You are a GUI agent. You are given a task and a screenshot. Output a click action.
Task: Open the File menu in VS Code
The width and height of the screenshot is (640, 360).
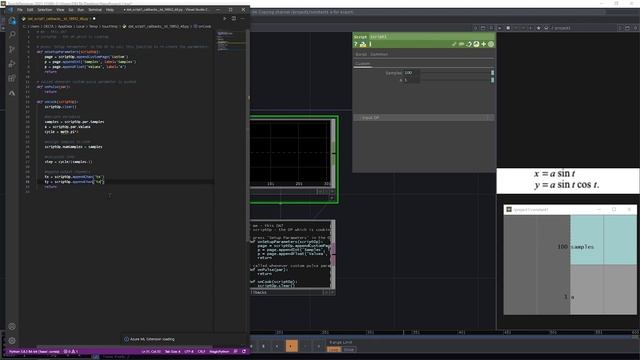(x=20, y=9)
